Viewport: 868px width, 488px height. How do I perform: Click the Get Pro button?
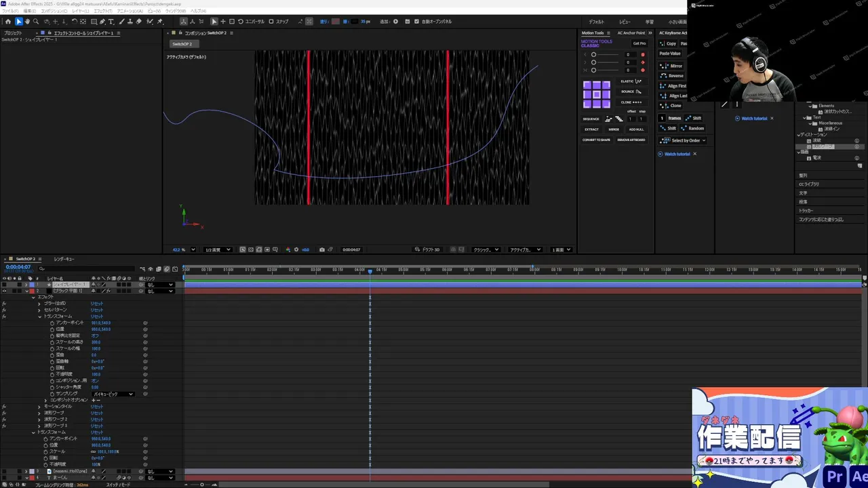639,43
